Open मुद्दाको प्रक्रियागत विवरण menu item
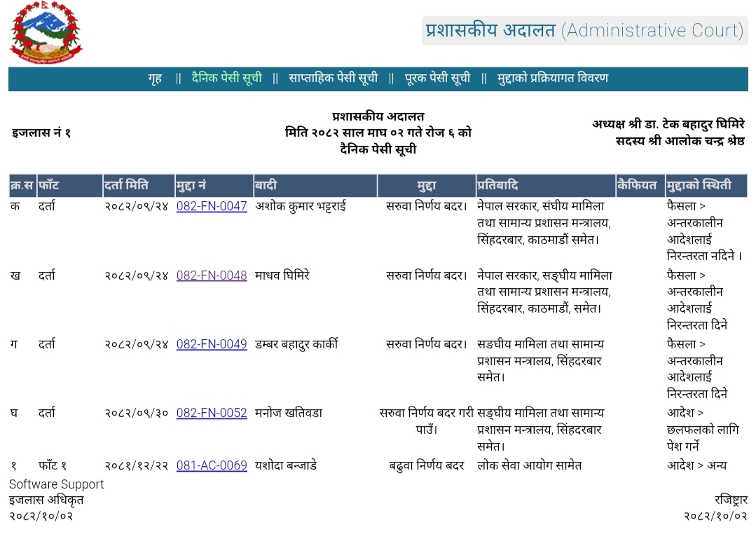This screenshot has width=756, height=560. point(553,78)
